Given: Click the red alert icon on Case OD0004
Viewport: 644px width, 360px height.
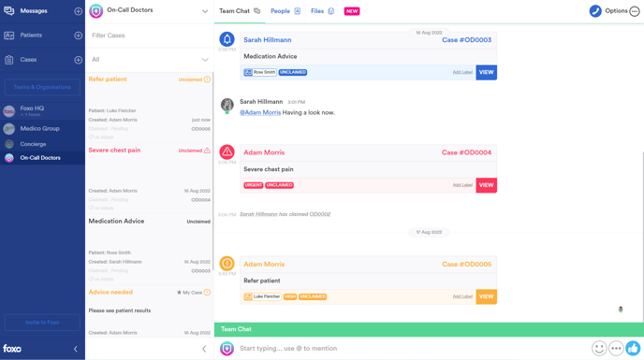Looking at the screenshot, I should tap(227, 152).
